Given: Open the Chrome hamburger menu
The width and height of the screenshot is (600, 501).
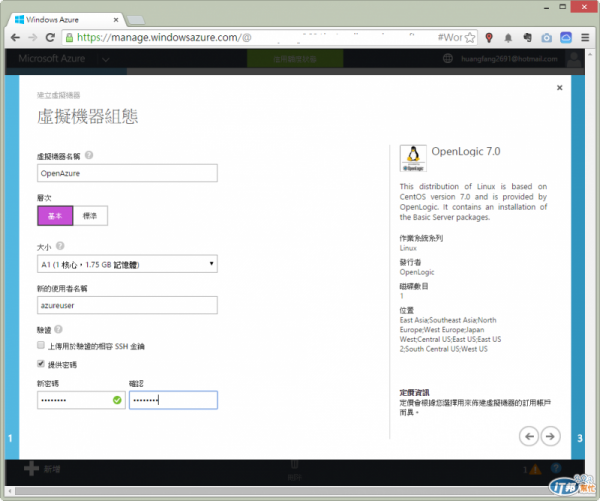Looking at the screenshot, I should (585, 38).
